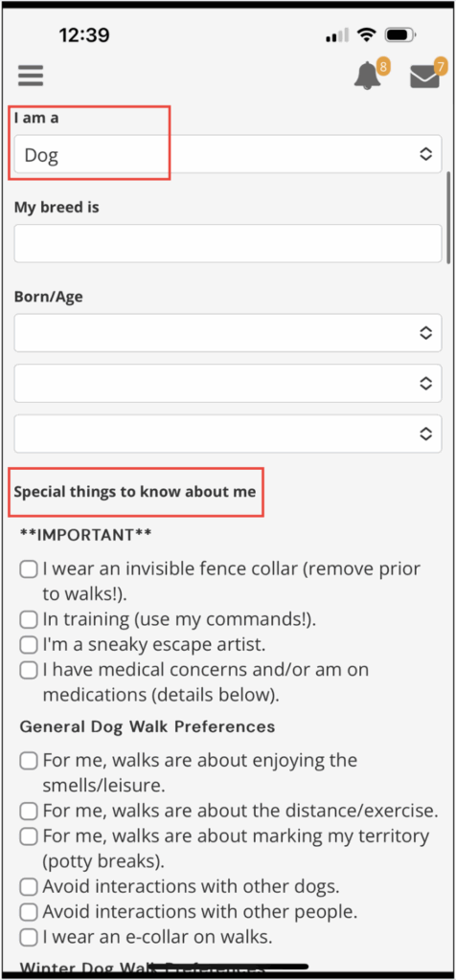Viewport: 456px width, 980px height.
Task: Open the messages envelope icon
Action: [424, 77]
